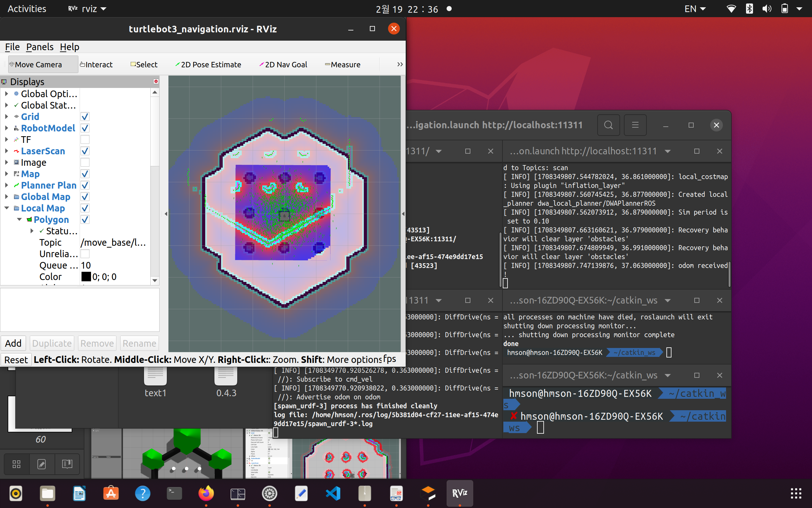Enable the Image display checkbox
Screen dimensions: 812x508
(x=85, y=162)
